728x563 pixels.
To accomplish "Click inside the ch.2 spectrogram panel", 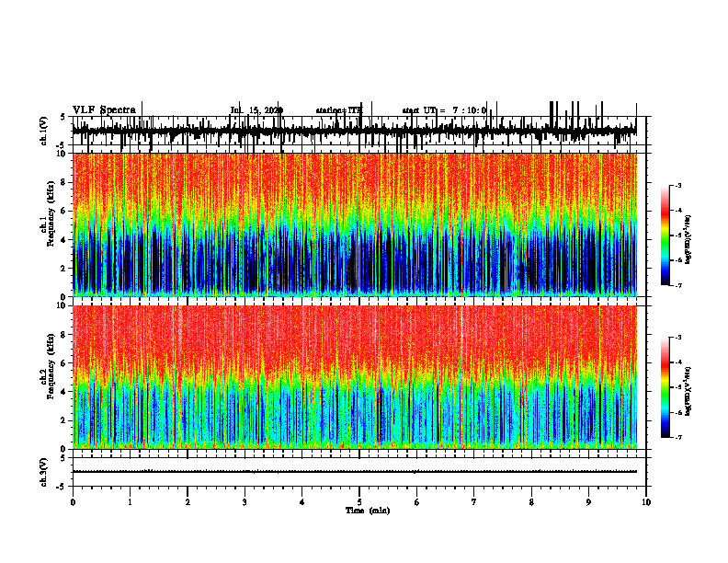I will [355, 377].
